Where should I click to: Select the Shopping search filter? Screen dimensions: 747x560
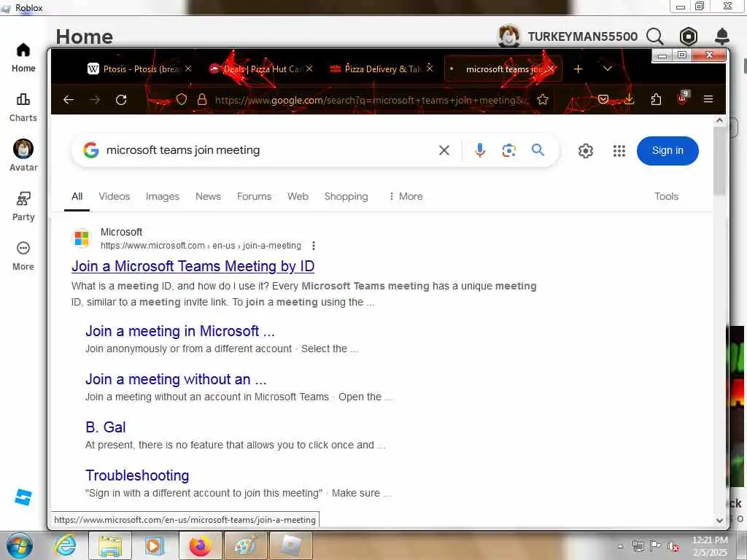pyautogui.click(x=347, y=196)
